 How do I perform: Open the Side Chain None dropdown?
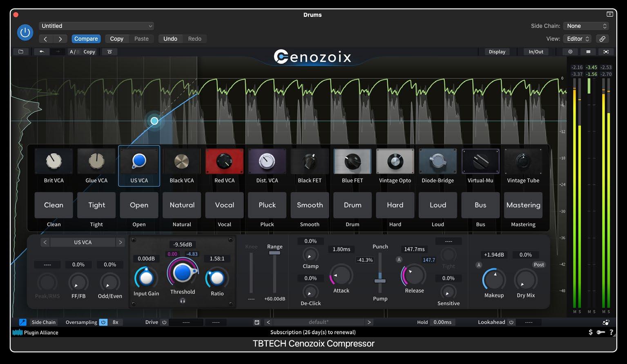586,26
